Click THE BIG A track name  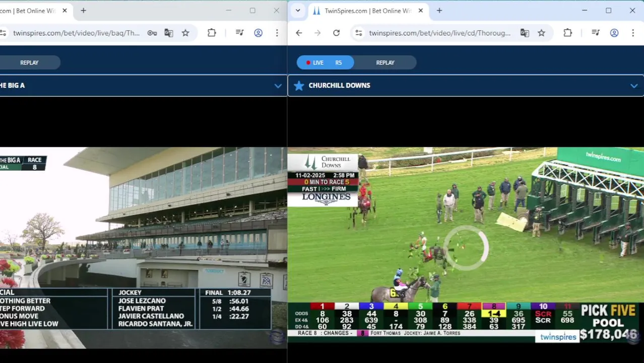pos(12,86)
